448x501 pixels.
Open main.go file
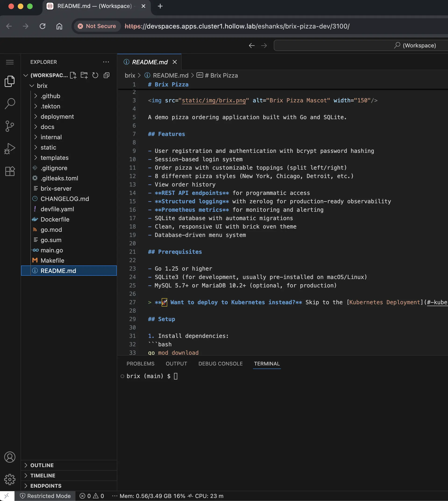69,250
